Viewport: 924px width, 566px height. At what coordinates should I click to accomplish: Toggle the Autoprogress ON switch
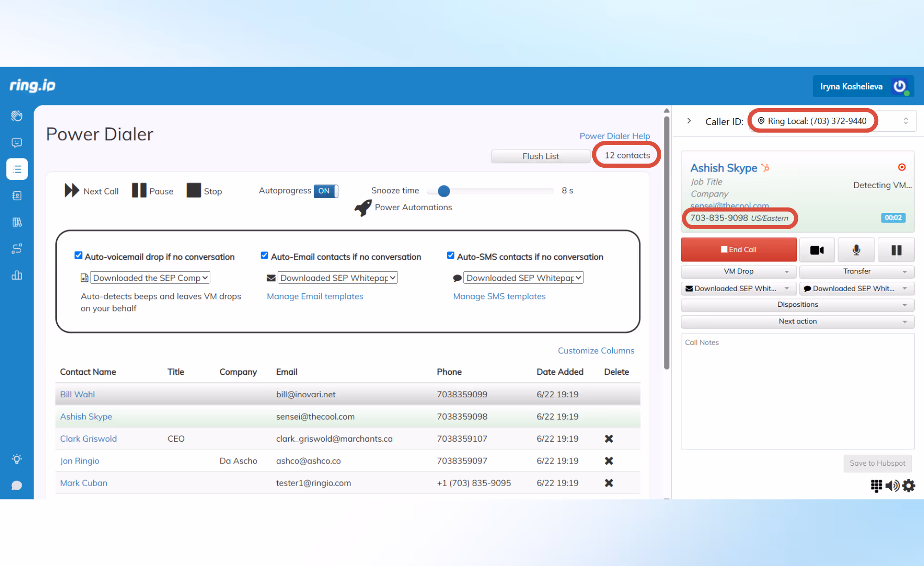[x=326, y=191]
